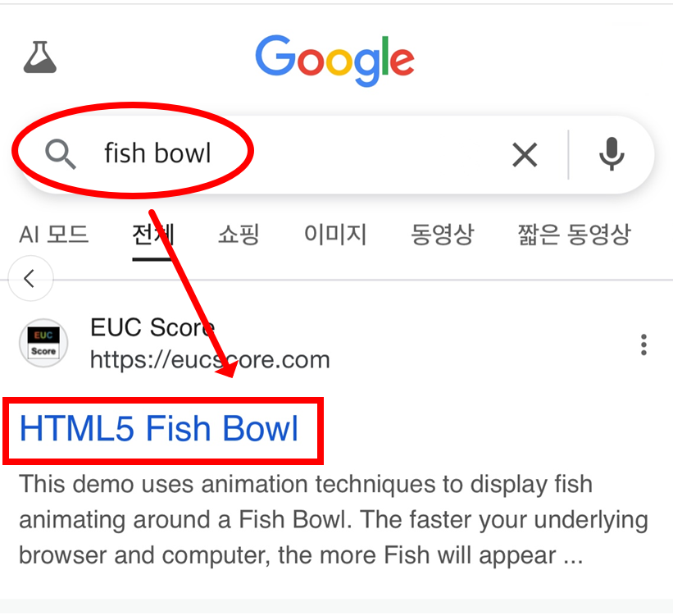673x616 pixels.
Task: Clear the search query with the X icon
Action: pyautogui.click(x=525, y=154)
